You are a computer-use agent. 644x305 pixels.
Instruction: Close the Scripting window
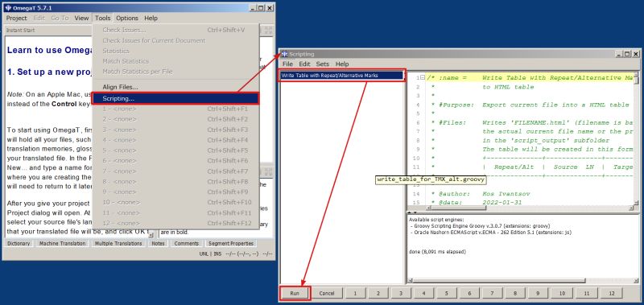click(636, 54)
